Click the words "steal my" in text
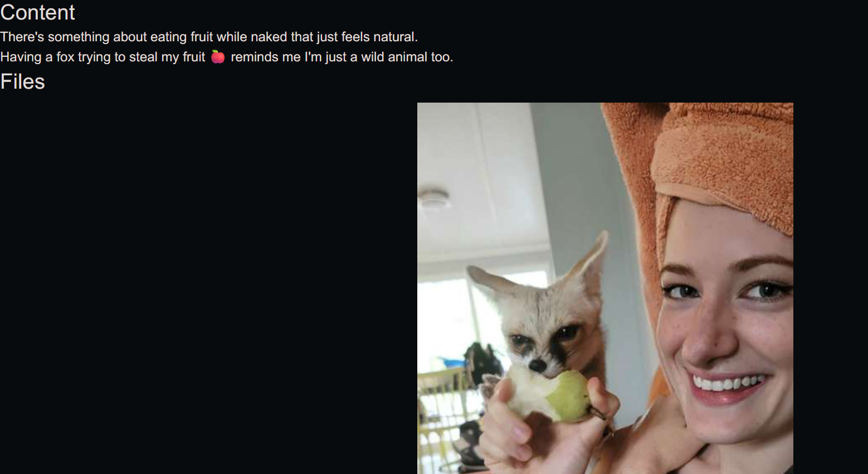868x474 pixels. click(154, 57)
